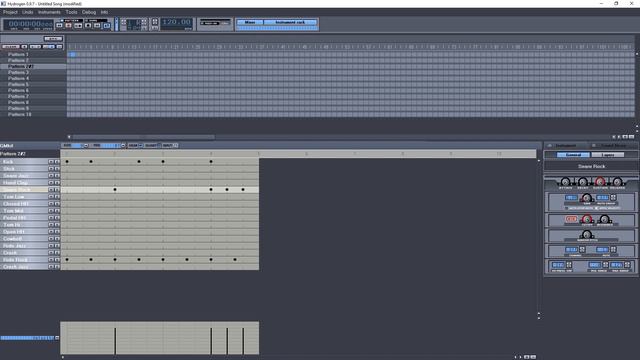Mute the Kick instrument
The height and width of the screenshot is (360, 640).
click(51, 162)
